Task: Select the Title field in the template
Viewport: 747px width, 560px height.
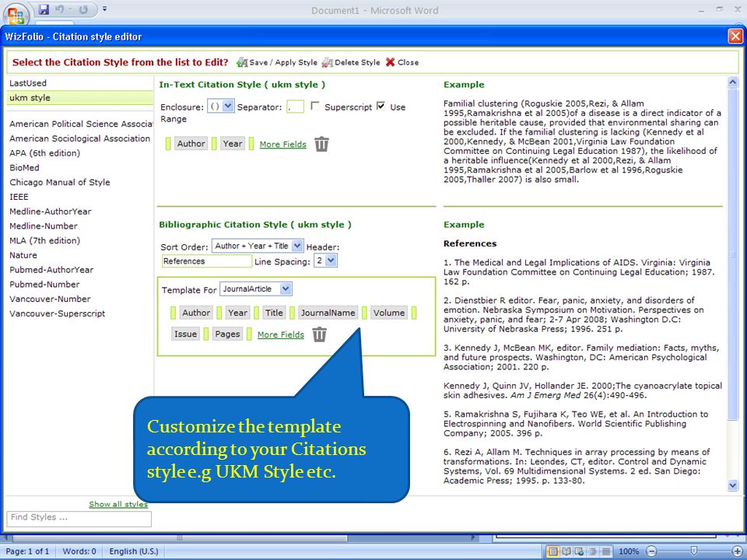Action: tap(274, 313)
